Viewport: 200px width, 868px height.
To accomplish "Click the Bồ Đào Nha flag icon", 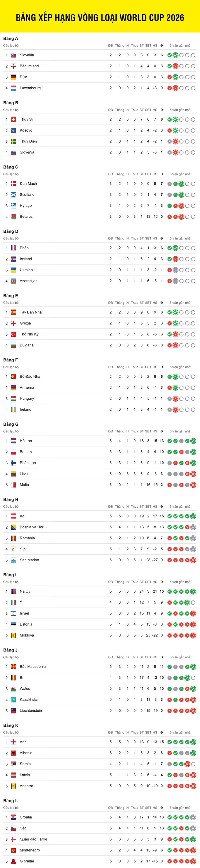I will (13, 377).
